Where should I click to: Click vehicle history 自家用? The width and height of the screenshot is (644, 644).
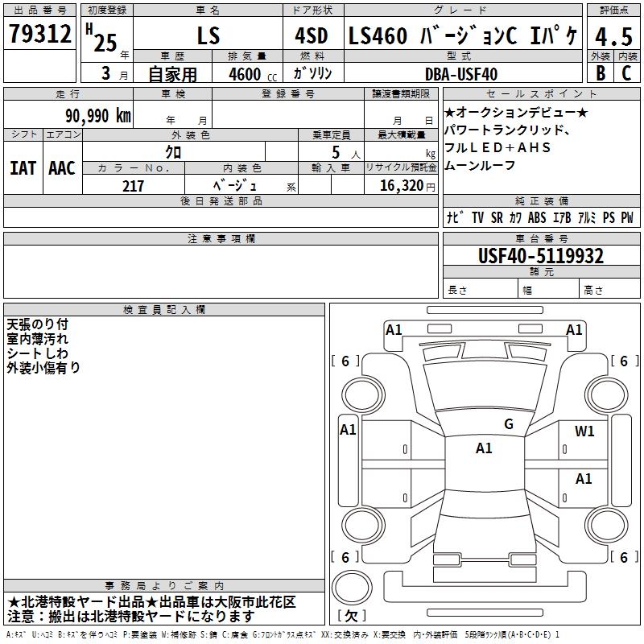click(172, 74)
